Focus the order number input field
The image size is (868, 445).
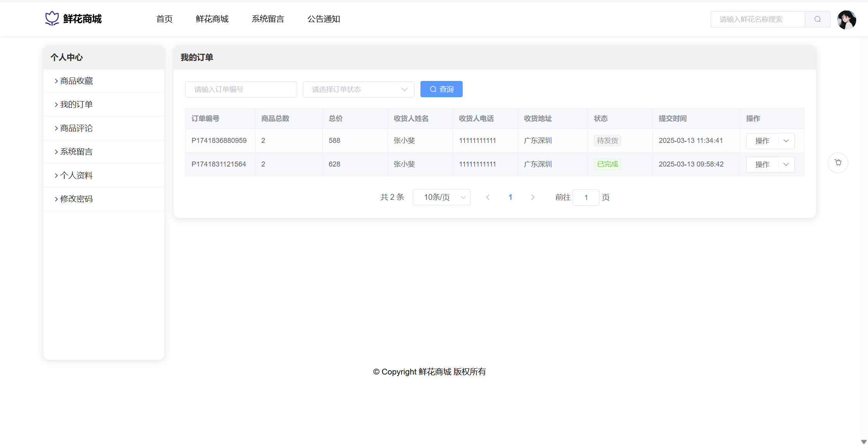coord(241,89)
